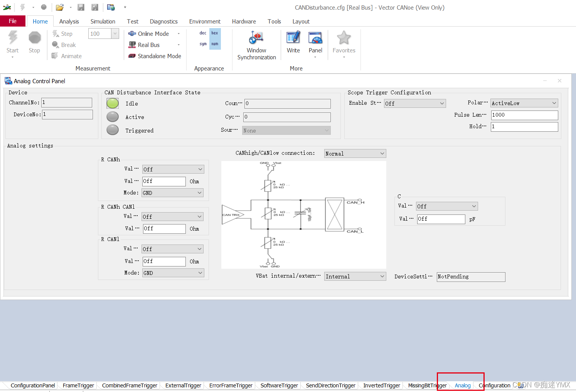Image resolution: width=576 pixels, height=392 pixels.
Task: Click the DeviceSettings NotPending field
Action: [x=471, y=276]
